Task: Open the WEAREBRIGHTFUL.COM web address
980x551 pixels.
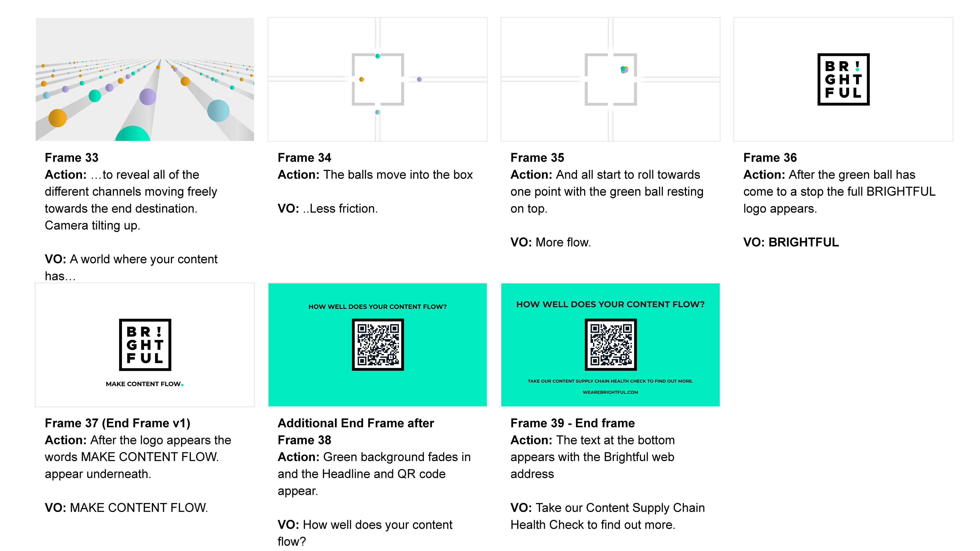Action: pos(610,392)
